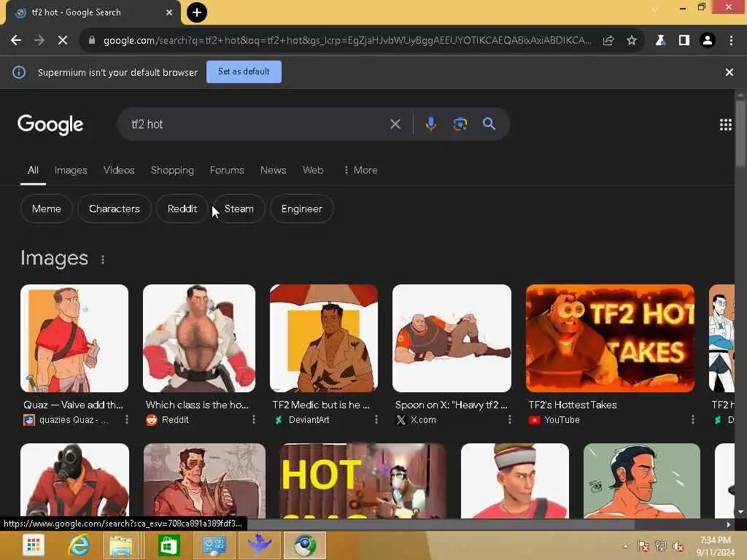Filter results by Meme chip

click(x=47, y=209)
